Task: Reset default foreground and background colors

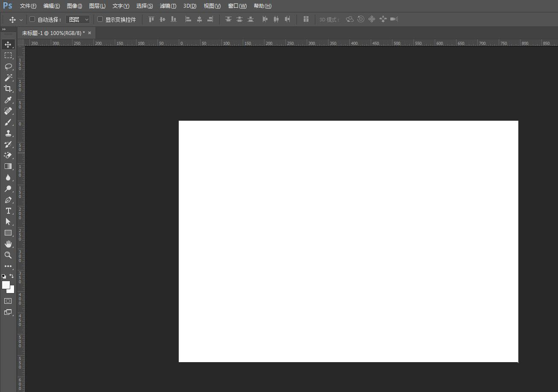Action: (4, 276)
